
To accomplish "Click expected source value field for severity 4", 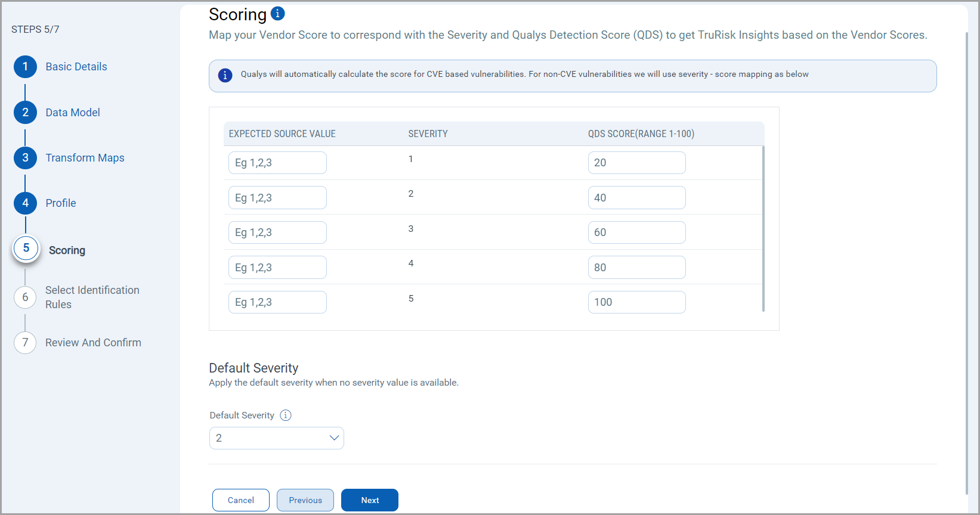I will click(277, 268).
